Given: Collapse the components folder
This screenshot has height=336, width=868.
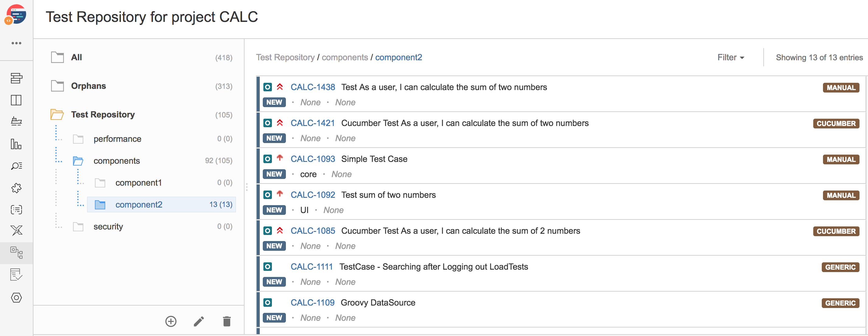Looking at the screenshot, I should coord(78,161).
